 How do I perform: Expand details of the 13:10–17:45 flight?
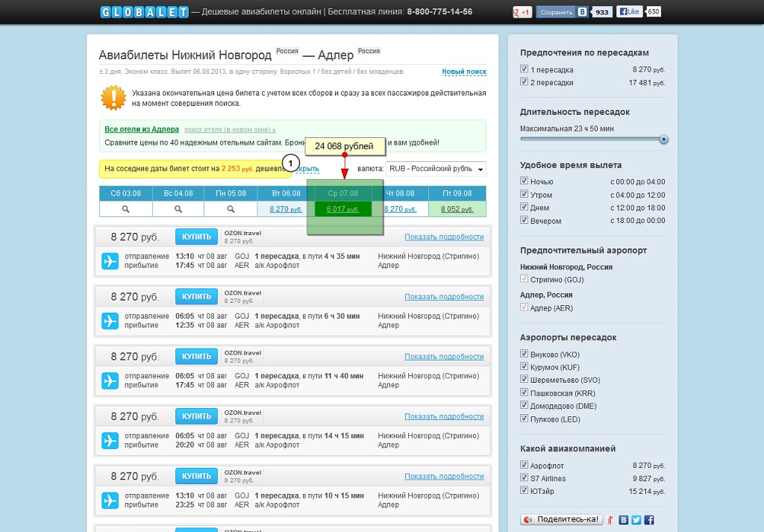(444, 237)
